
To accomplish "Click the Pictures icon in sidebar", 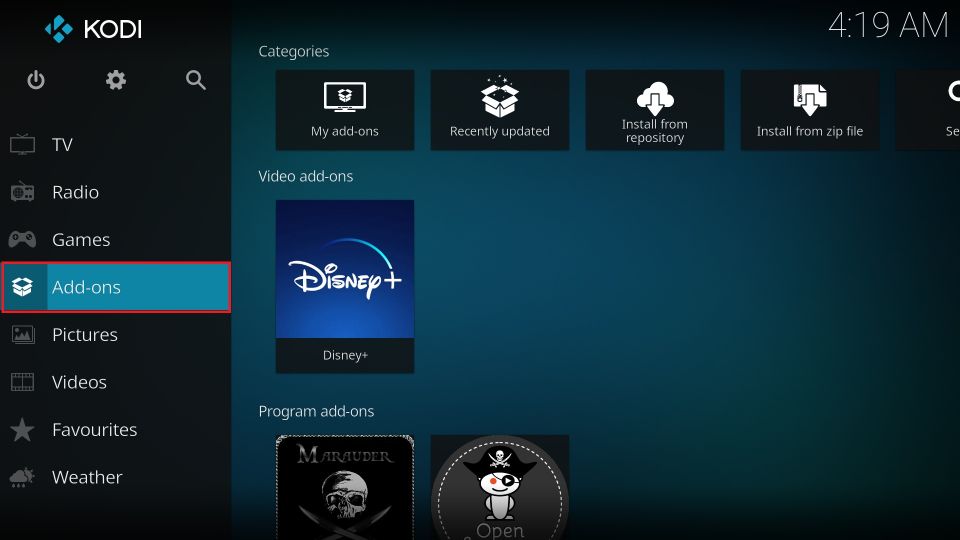I will tap(23, 334).
